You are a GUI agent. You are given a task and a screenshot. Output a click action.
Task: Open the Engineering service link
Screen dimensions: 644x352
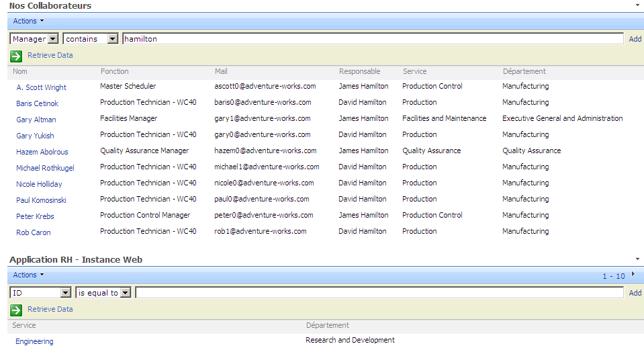(x=34, y=341)
